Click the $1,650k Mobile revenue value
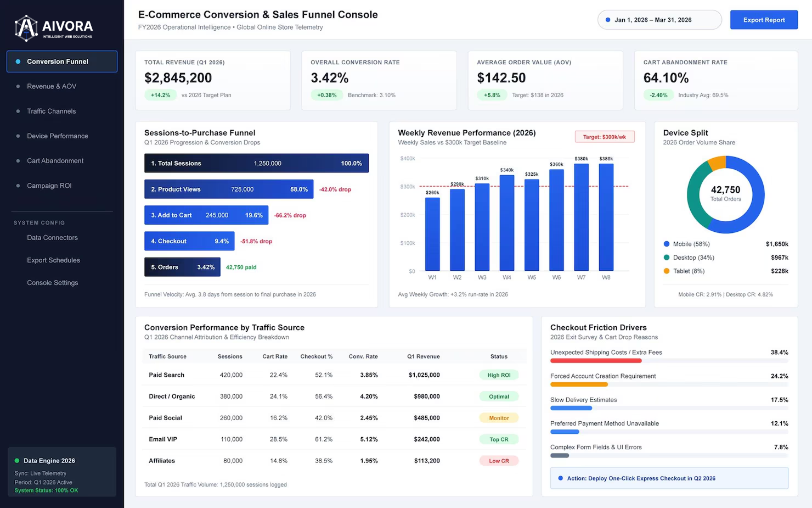 [x=777, y=244]
